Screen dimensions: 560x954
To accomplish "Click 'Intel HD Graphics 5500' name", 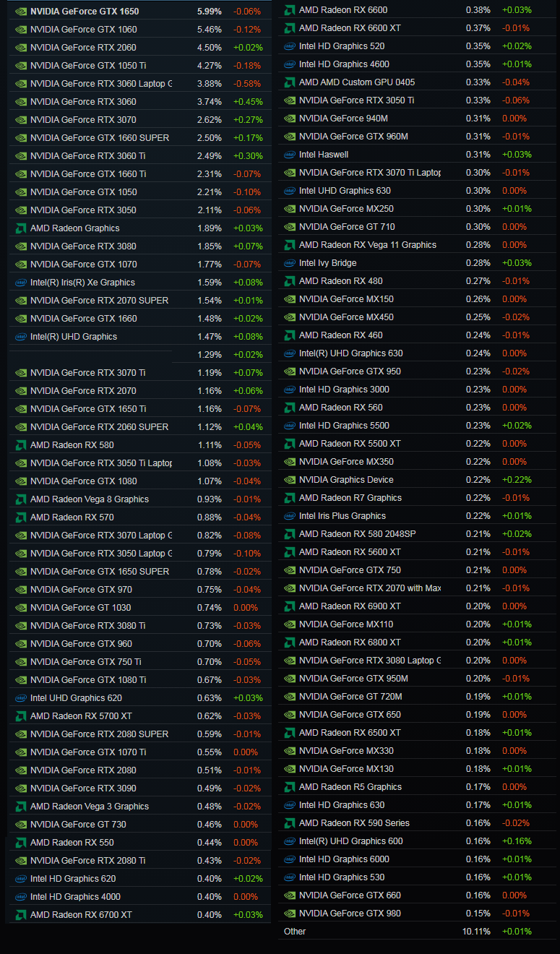I will [344, 426].
